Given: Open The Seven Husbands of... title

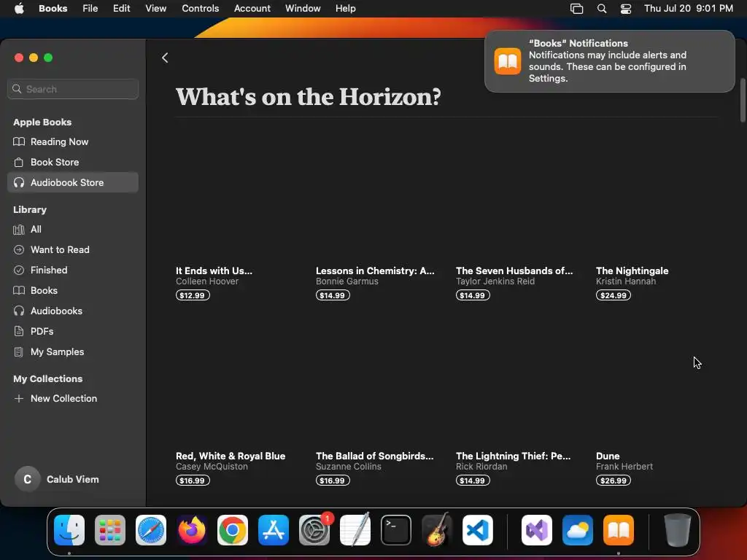Looking at the screenshot, I should coord(514,271).
